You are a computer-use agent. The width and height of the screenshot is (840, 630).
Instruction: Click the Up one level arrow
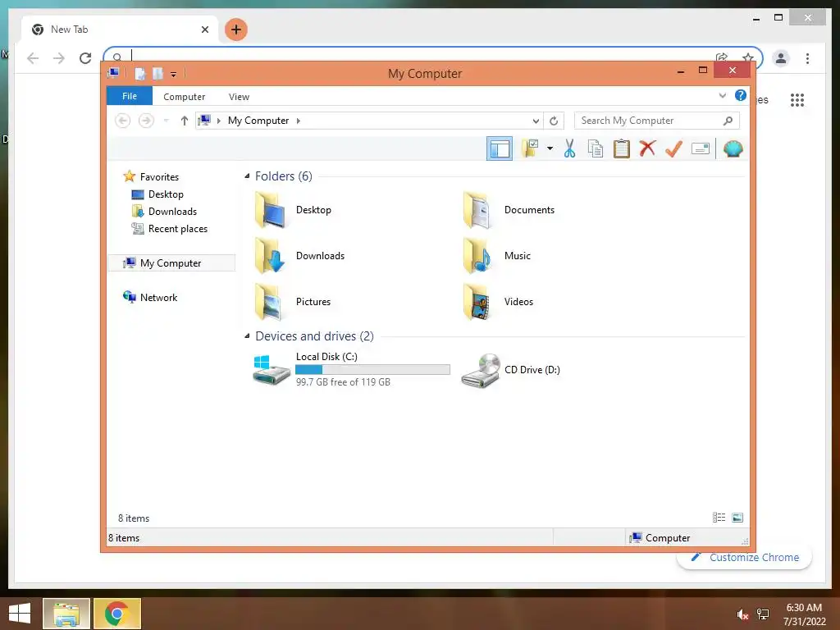tap(185, 121)
